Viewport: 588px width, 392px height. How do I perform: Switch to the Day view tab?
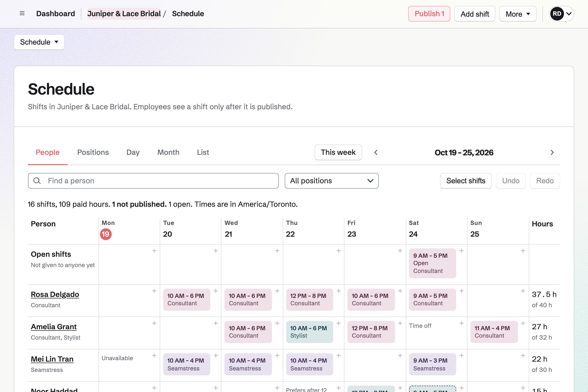coord(133,152)
